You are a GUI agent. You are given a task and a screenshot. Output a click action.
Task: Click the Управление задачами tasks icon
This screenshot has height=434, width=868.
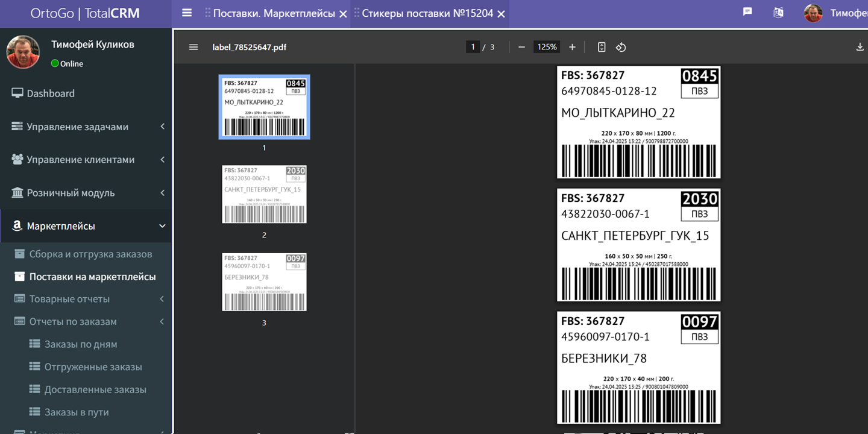pyautogui.click(x=17, y=127)
